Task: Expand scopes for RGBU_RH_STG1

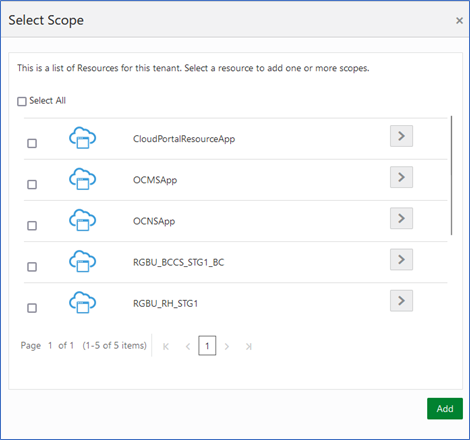Action: point(401,301)
